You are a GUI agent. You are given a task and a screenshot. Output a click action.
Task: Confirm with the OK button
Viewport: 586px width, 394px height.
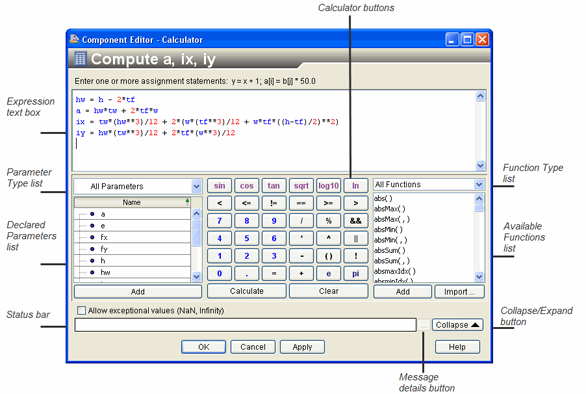point(204,347)
